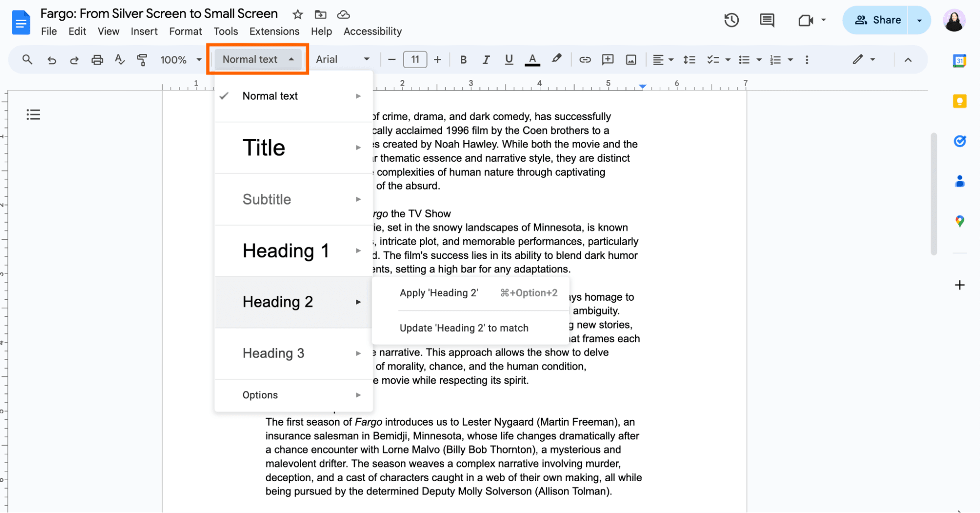Collapse the Normal text styles dropdown
Screen dimensions: 980x513
click(257, 59)
